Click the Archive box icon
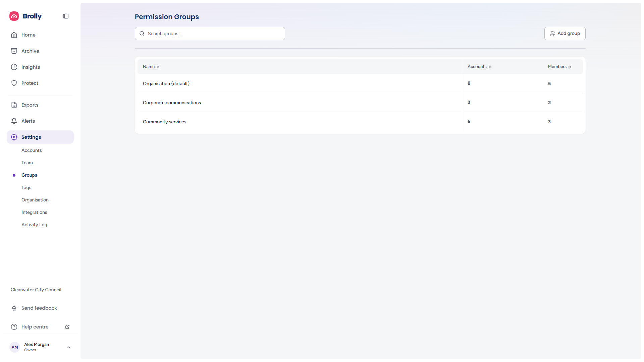This screenshot has height=362, width=644. pos(14,51)
